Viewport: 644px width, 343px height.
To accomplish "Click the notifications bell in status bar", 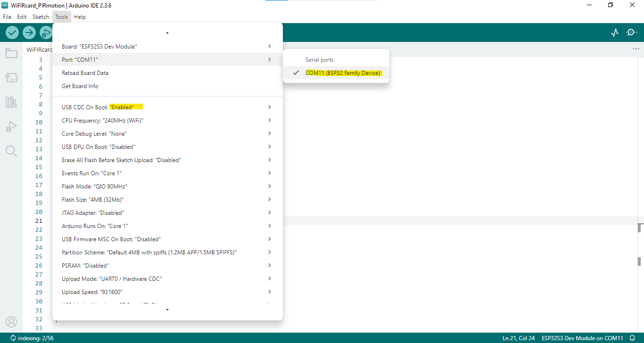I will pyautogui.click(x=632, y=338).
